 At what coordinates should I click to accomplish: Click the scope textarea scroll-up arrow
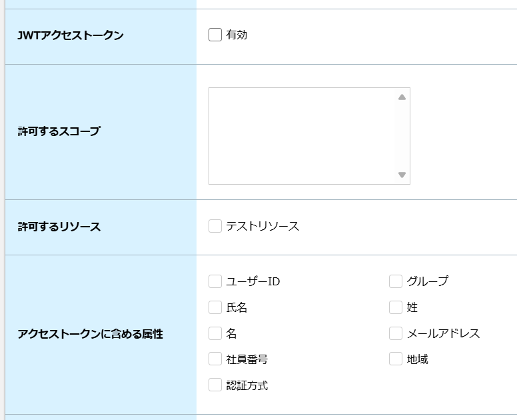tap(402, 97)
